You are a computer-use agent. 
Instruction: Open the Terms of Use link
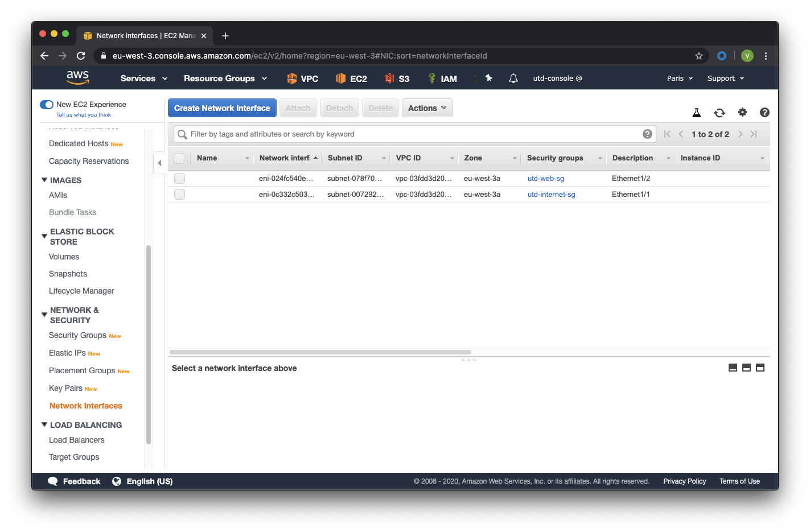739,481
